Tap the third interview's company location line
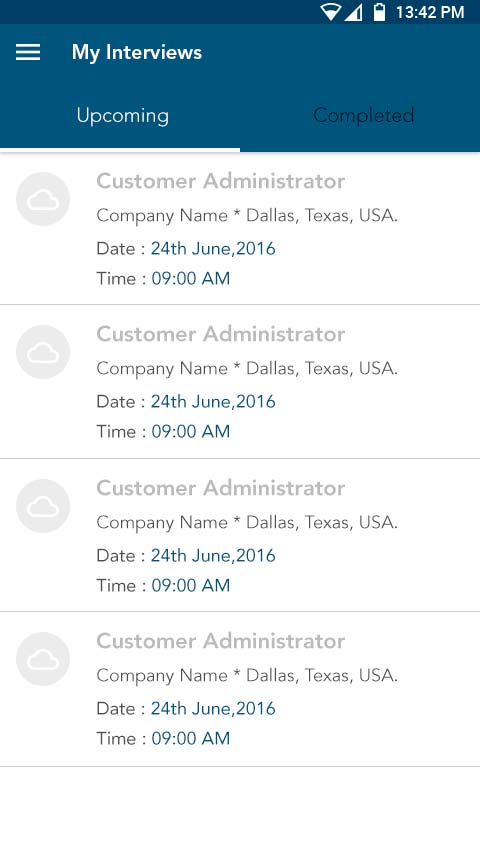 click(x=247, y=522)
